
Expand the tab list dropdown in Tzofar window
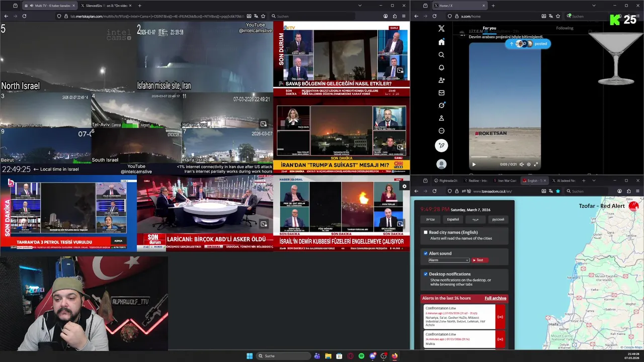click(x=594, y=180)
